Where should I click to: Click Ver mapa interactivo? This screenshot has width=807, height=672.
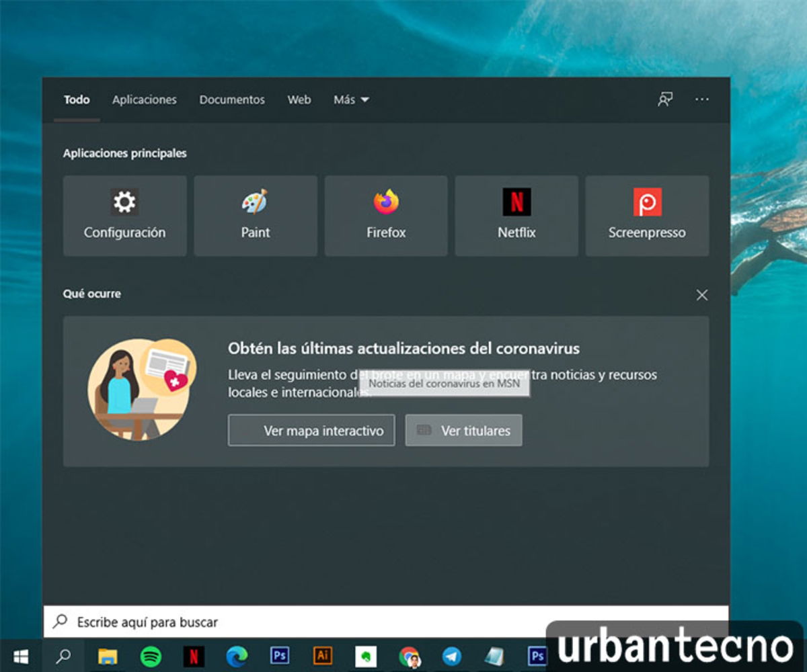(311, 430)
